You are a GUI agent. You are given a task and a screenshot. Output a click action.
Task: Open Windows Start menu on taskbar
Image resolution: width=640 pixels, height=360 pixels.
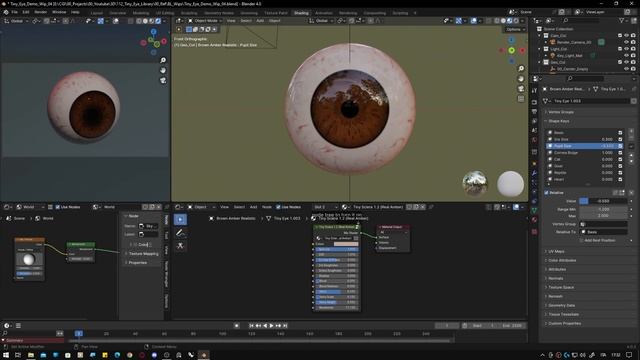click(6, 355)
